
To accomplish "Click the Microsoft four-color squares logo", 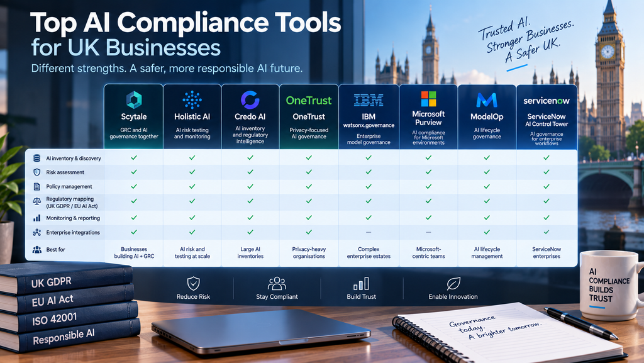I will click(428, 99).
